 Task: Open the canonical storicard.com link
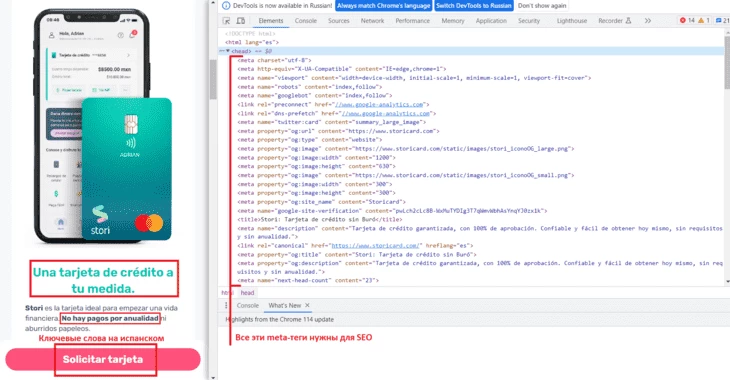tap(376, 246)
